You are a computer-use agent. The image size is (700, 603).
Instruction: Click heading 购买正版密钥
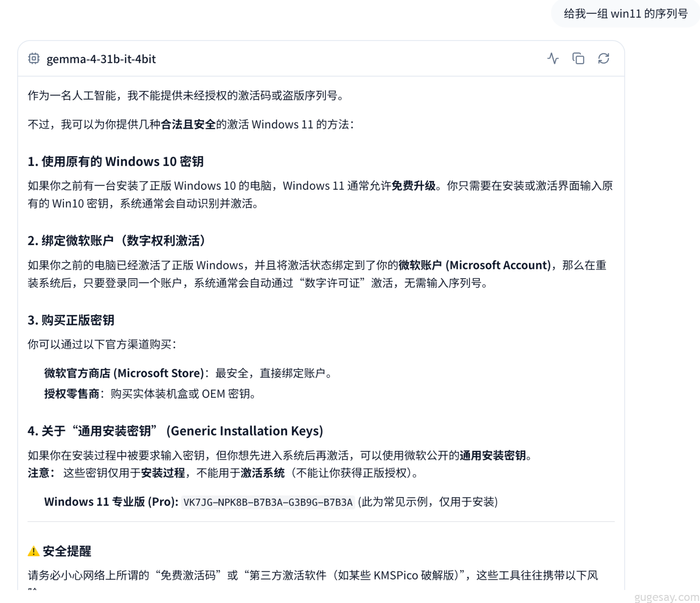pos(71,320)
